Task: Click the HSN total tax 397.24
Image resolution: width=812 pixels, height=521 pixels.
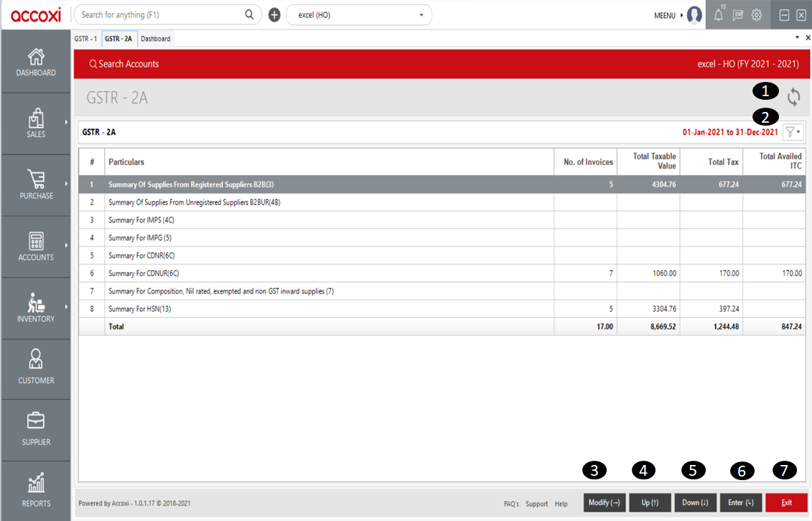Action: (x=729, y=309)
